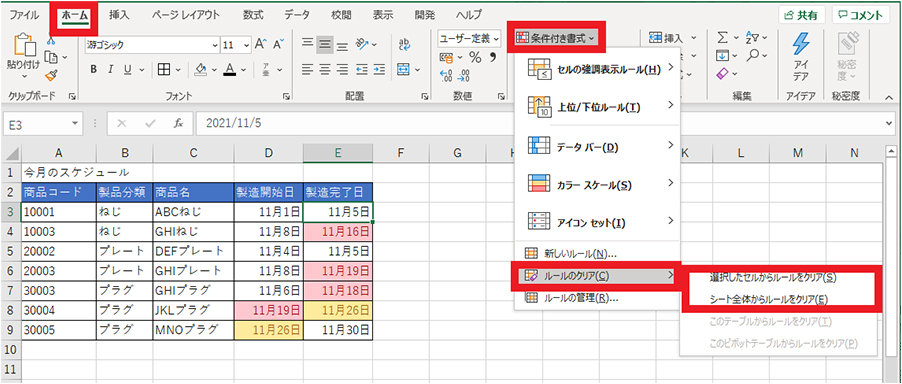Click the Clear eraser icon

724,74
